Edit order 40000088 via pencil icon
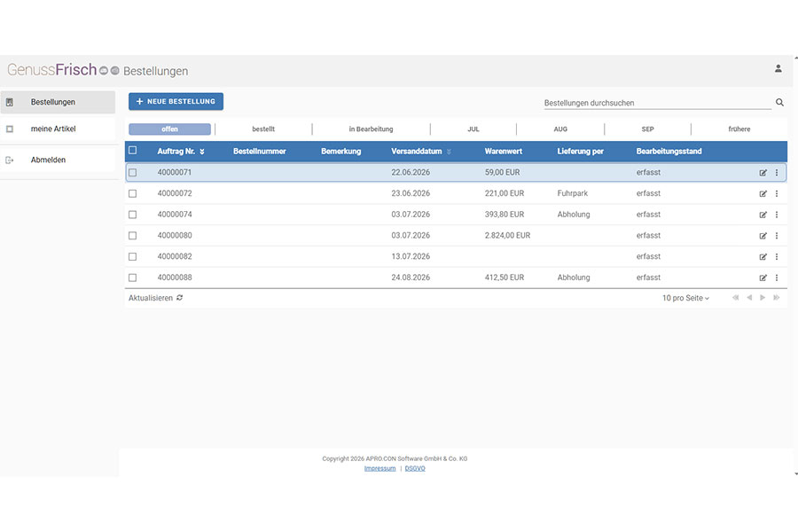The image size is (798, 532). 763,278
